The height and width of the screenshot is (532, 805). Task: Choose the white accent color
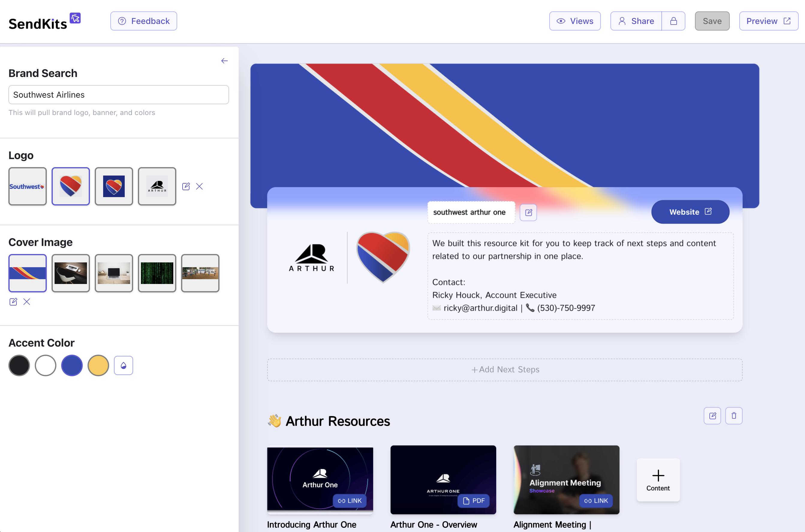(46, 365)
